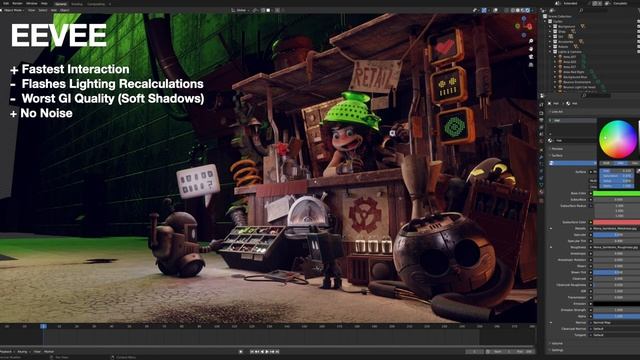
Task: Select the Robots collection in outliner
Action: (564, 47)
